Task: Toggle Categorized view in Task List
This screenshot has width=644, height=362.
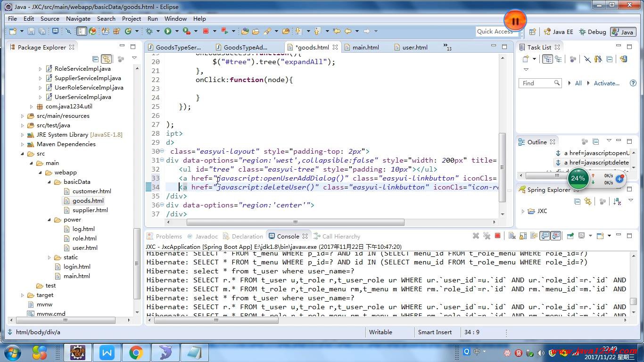Action: (x=547, y=59)
